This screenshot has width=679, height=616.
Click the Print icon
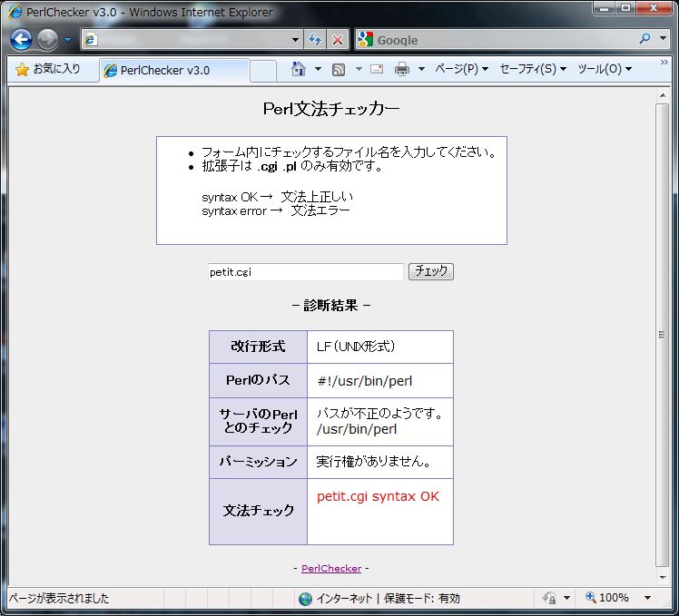402,69
